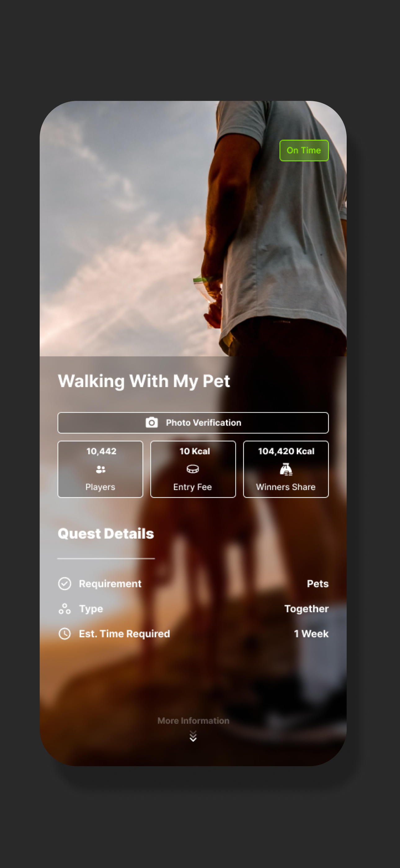Image resolution: width=400 pixels, height=868 pixels.
Task: Click the Quest Details heading
Action: 106,533
